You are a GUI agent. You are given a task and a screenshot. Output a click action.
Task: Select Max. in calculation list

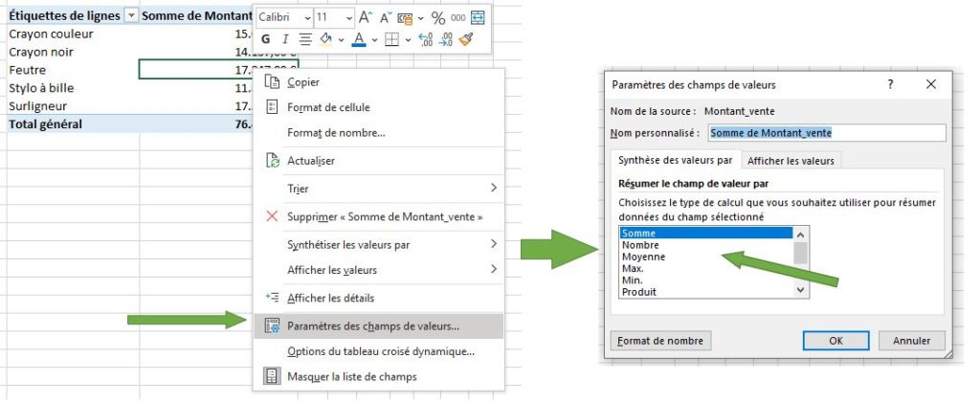click(x=706, y=269)
